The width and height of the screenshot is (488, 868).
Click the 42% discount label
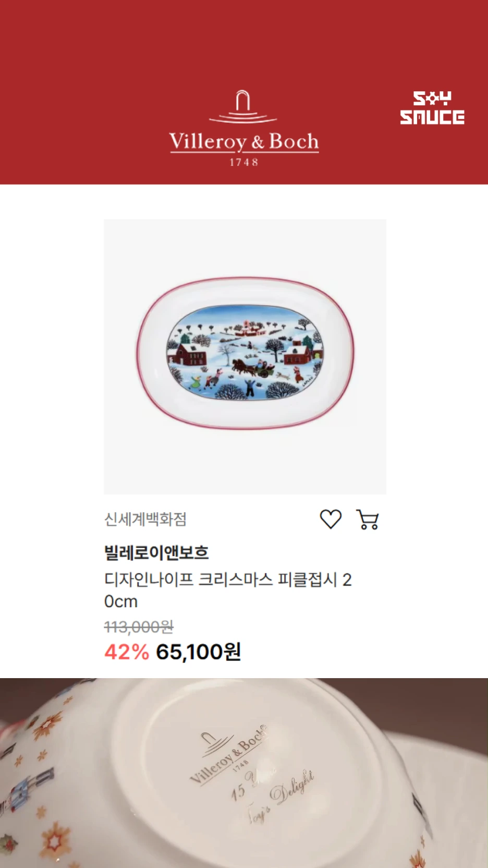pos(127,652)
